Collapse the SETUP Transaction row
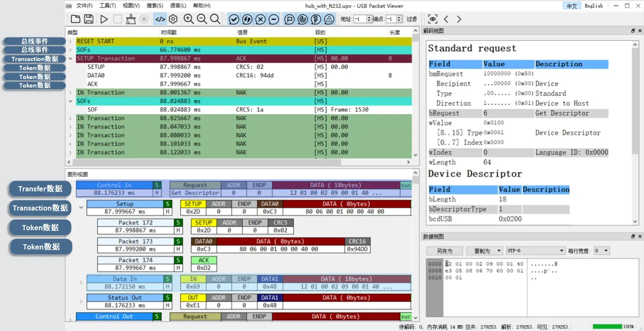Screen dimensions: 644x331 click(x=70, y=59)
